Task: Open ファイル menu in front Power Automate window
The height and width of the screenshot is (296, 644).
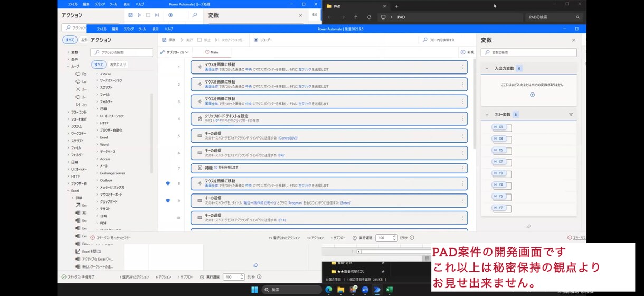Action: (x=101, y=29)
